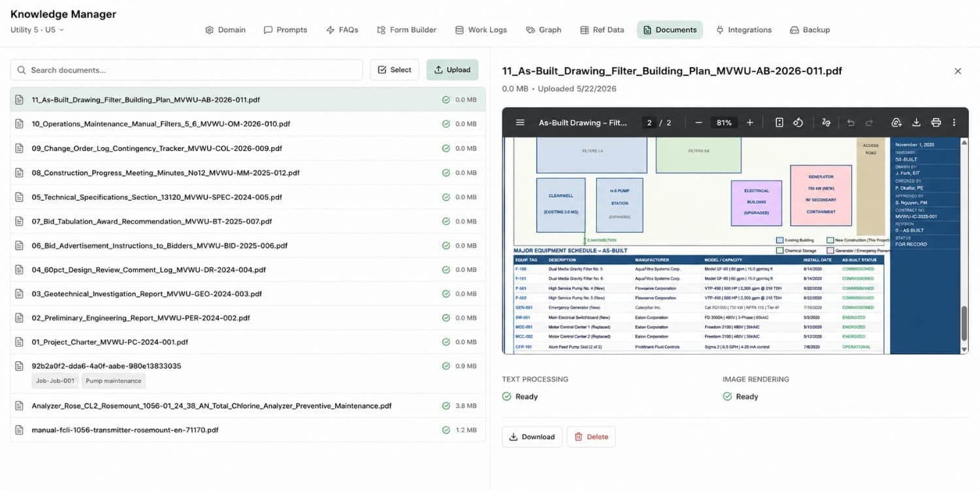The width and height of the screenshot is (980, 490).
Task: Click the Generator 750 kW block in drawing
Action: pyautogui.click(x=821, y=194)
